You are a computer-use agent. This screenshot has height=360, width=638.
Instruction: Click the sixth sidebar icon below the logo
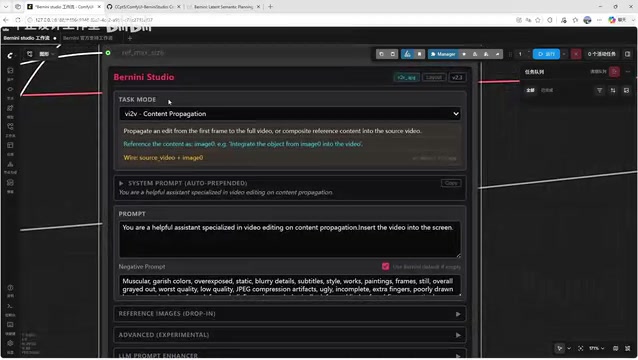[x=10, y=164]
